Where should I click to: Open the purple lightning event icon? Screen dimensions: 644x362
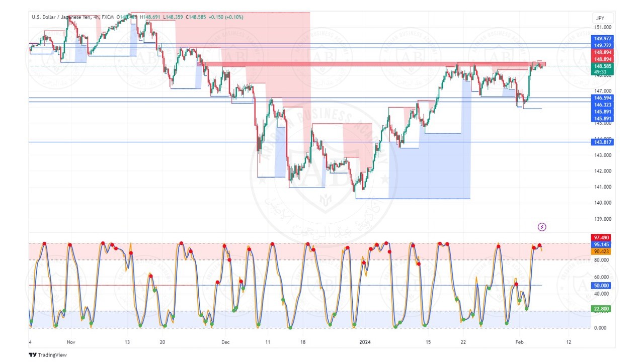pos(542,227)
